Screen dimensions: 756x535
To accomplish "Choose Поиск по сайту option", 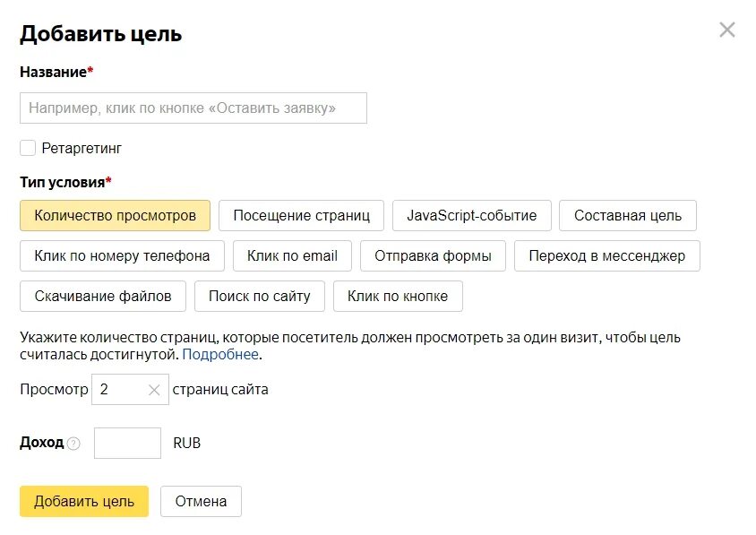I will click(259, 297).
